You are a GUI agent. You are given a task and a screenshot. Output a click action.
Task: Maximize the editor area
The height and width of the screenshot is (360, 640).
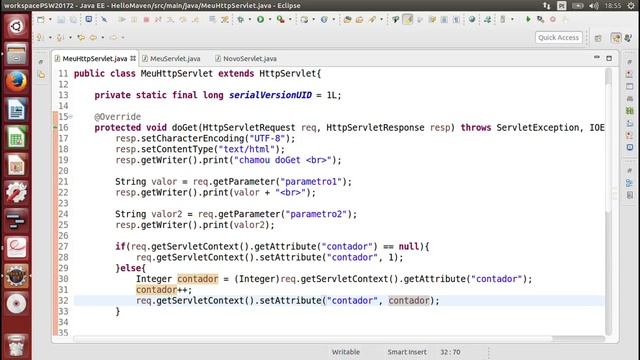[609, 58]
